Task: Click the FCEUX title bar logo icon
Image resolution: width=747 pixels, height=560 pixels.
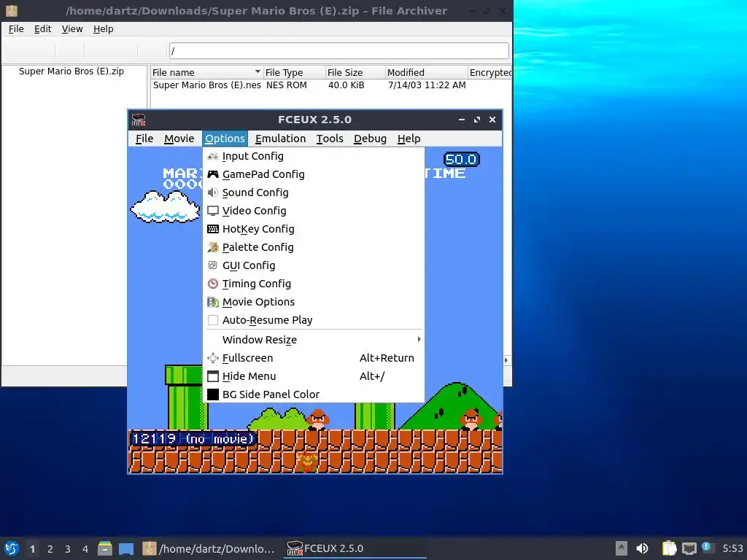Action: (138, 120)
